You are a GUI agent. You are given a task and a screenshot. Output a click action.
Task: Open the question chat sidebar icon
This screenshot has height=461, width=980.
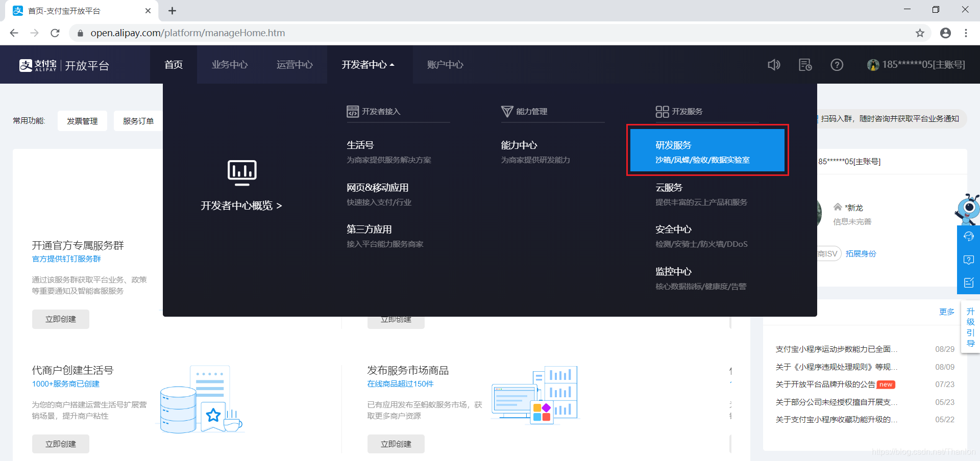click(968, 260)
